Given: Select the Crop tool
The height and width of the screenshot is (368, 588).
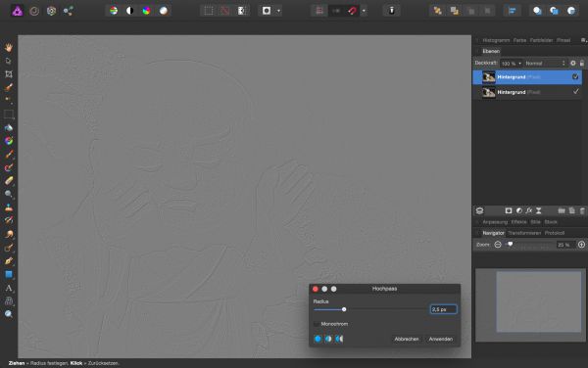Looking at the screenshot, I should (9, 74).
